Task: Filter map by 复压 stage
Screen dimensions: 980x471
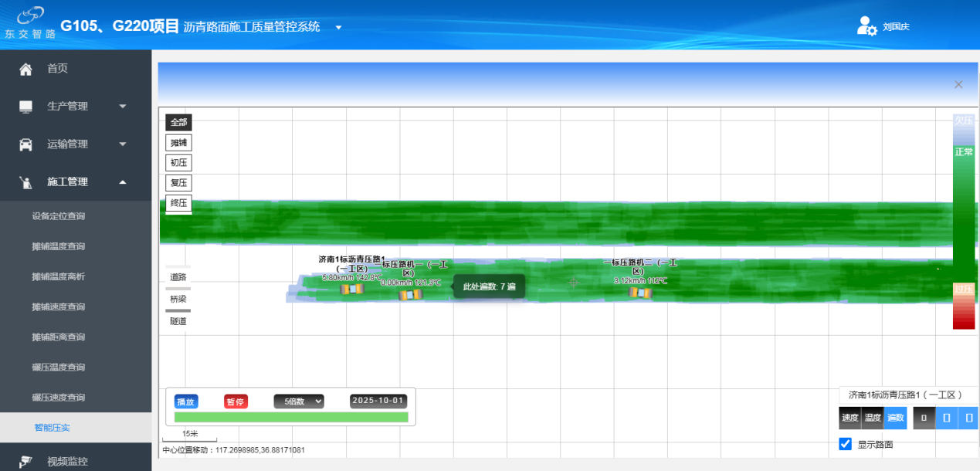Action: pos(178,183)
